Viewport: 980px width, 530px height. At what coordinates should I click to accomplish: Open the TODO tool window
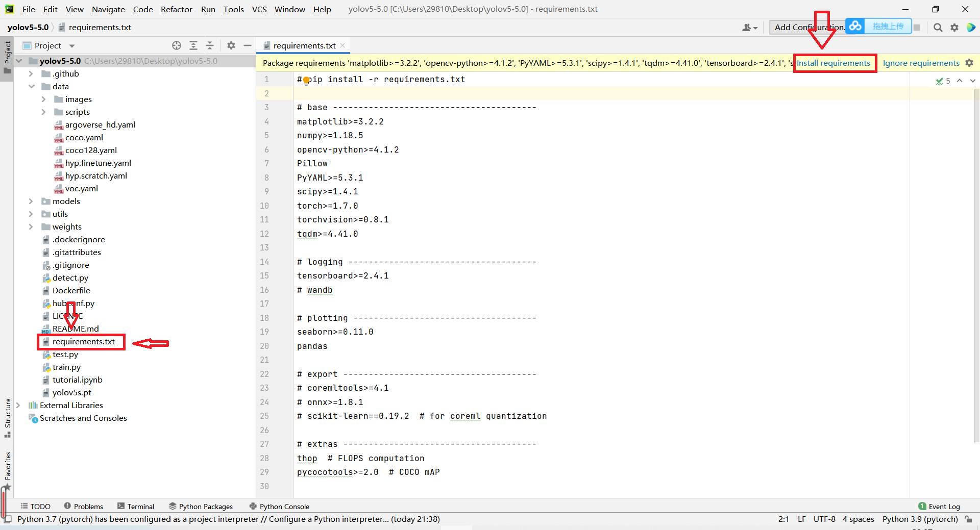(35, 507)
